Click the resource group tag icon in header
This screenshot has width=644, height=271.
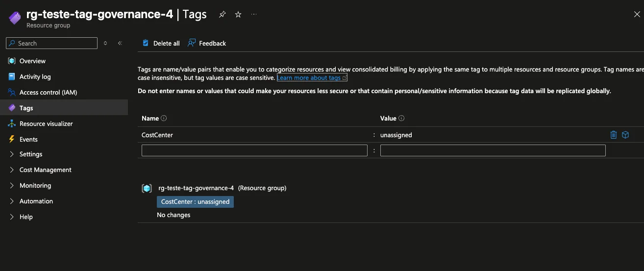(14, 18)
